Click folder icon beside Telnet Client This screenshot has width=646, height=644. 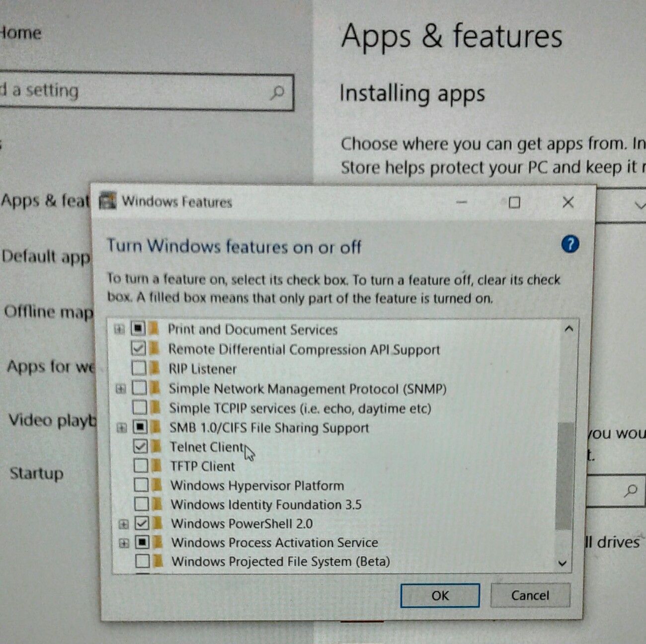[x=157, y=446]
